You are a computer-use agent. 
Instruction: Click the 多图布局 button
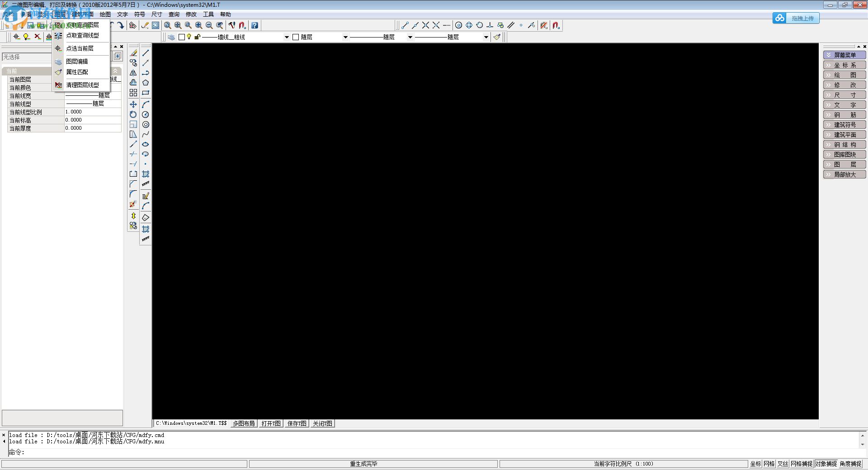tap(244, 423)
